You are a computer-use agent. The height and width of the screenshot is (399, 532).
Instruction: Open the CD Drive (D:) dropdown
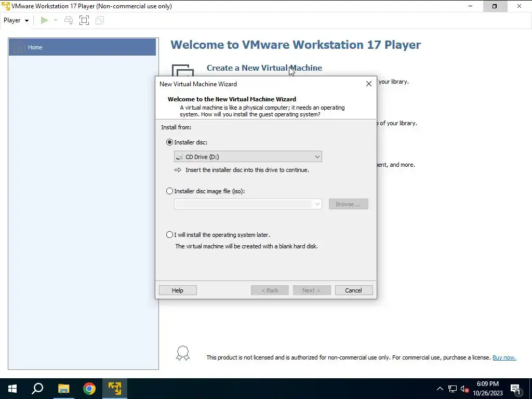(248, 157)
